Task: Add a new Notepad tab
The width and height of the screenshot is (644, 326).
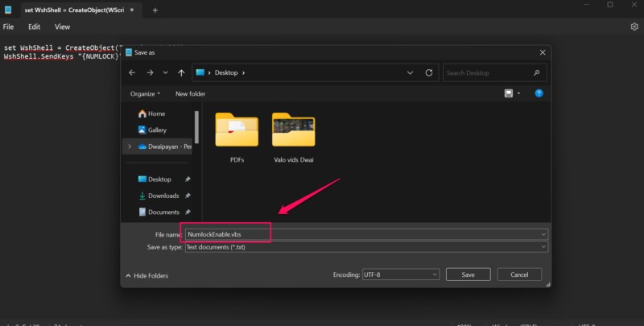Action: pyautogui.click(x=155, y=10)
